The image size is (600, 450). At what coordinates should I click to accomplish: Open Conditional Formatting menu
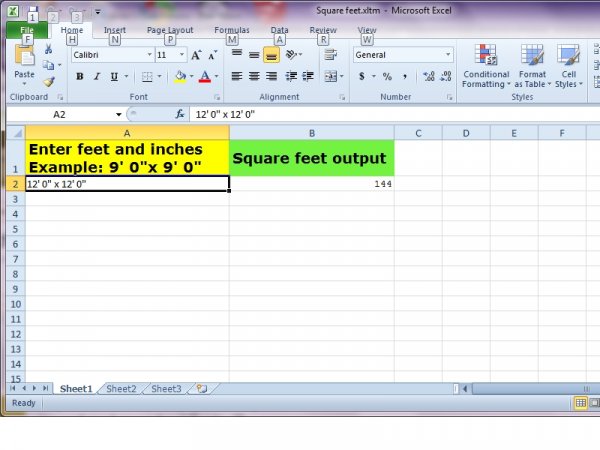coord(486,66)
